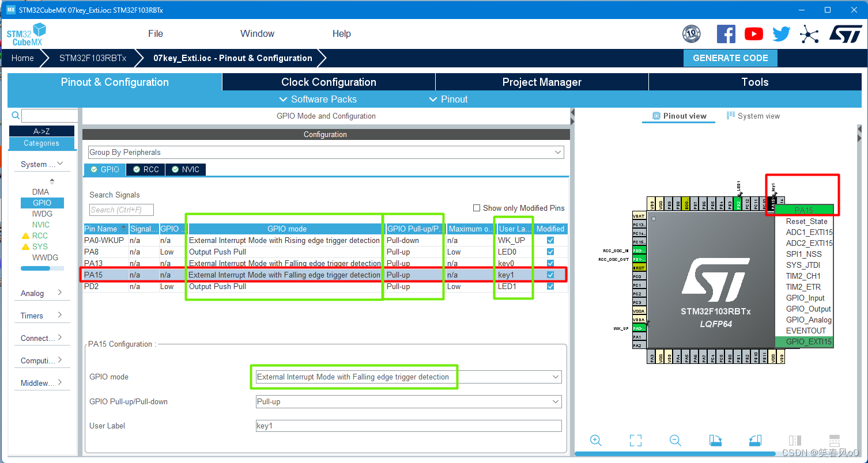Switch to Tools tab
The height and width of the screenshot is (463, 868).
coord(755,82)
